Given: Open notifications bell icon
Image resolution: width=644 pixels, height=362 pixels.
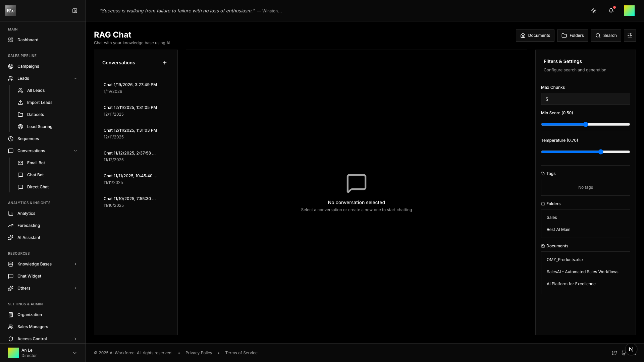Looking at the screenshot, I should pos(611,11).
